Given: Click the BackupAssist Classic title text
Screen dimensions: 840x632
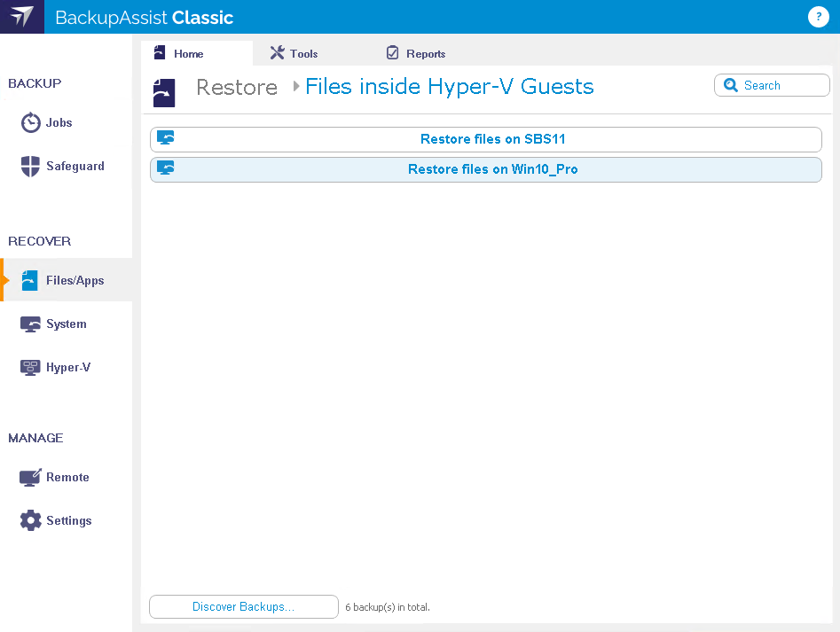Looking at the screenshot, I should [144, 18].
